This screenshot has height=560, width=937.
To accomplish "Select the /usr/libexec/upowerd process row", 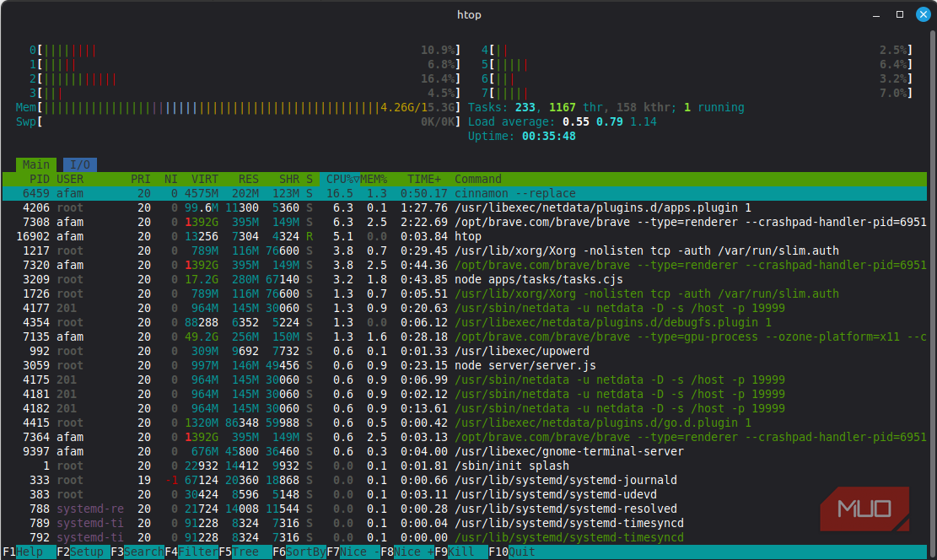I will pyautogui.click(x=465, y=351).
